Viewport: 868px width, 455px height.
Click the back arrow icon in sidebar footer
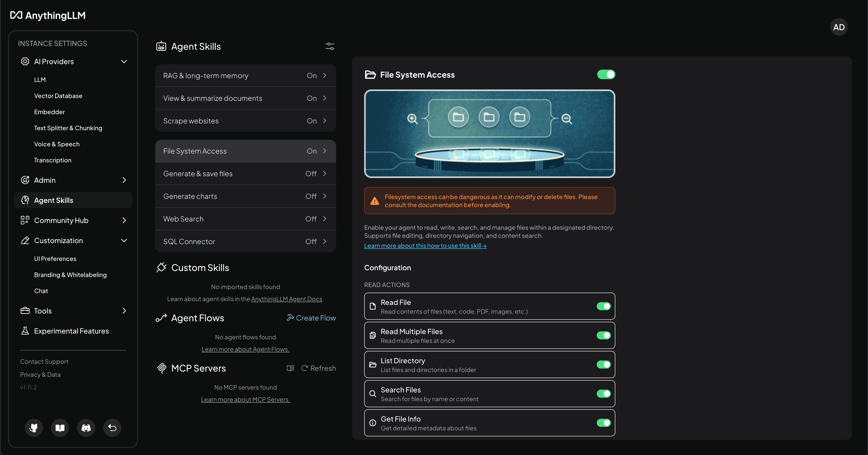112,428
